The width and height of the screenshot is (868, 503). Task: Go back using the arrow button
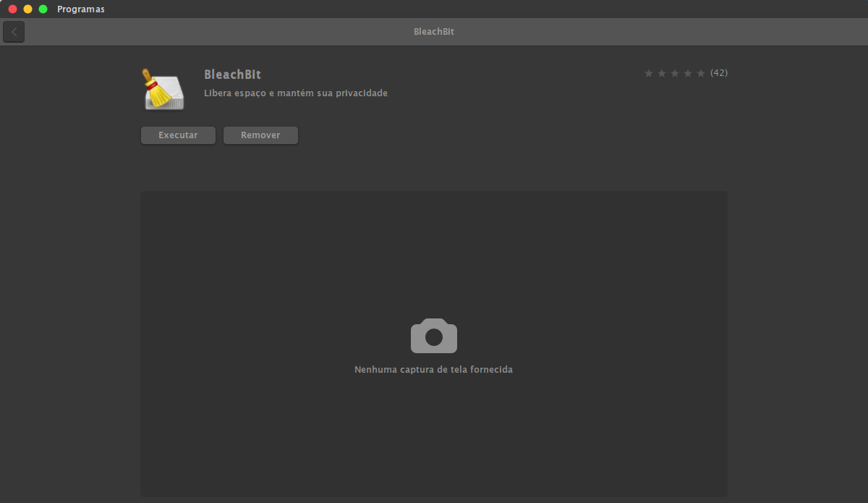[14, 32]
